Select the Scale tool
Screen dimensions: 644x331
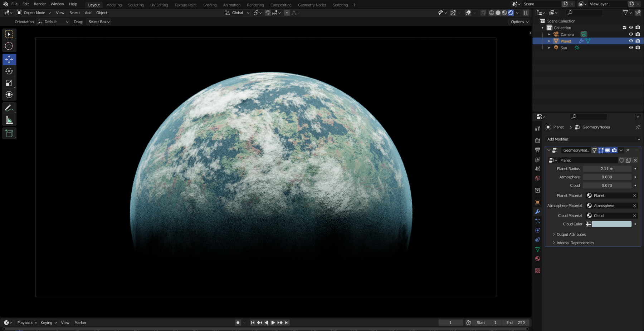click(9, 83)
